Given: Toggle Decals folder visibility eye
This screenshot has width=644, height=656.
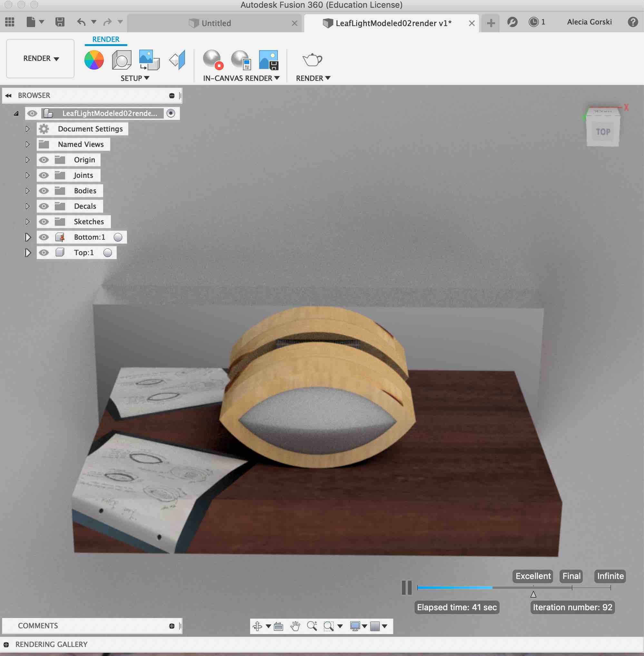Looking at the screenshot, I should click(x=44, y=206).
